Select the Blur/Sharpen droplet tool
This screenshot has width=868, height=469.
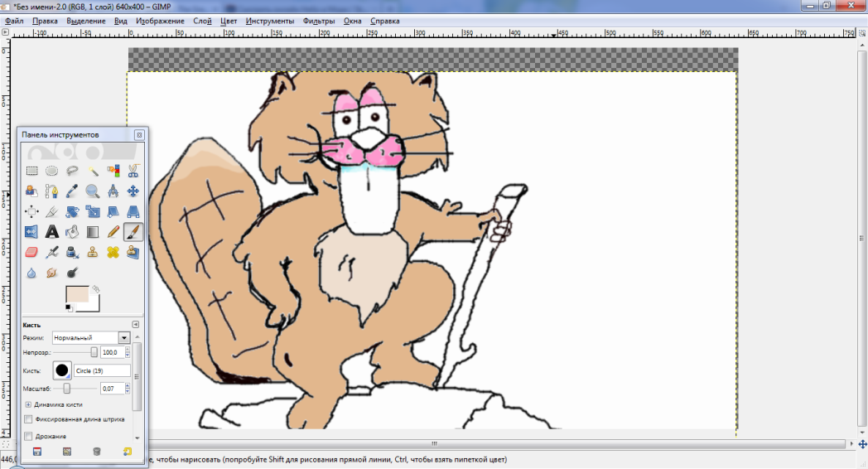pyautogui.click(x=31, y=273)
